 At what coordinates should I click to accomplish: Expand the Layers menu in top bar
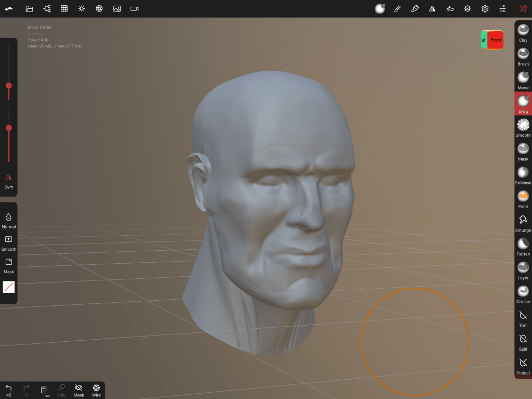[x=468, y=9]
